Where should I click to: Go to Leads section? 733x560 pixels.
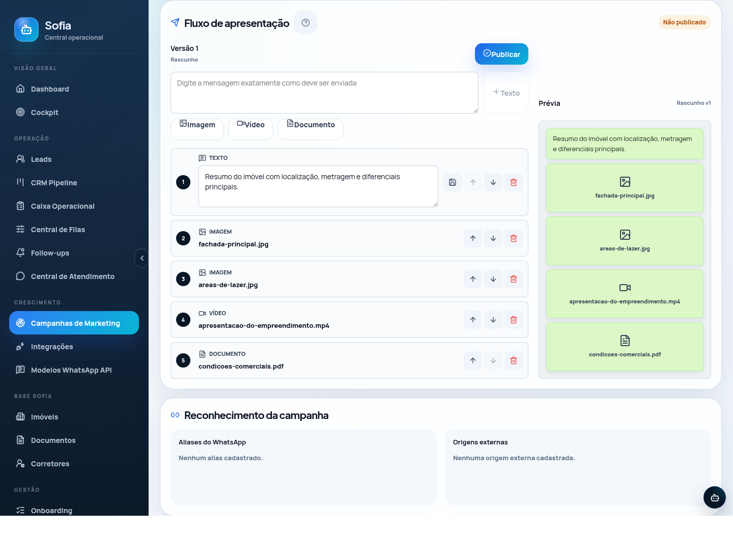coord(74,159)
